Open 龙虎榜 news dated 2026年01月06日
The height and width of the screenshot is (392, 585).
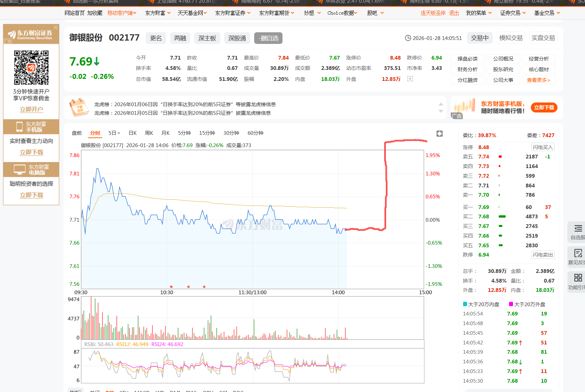tap(185, 104)
